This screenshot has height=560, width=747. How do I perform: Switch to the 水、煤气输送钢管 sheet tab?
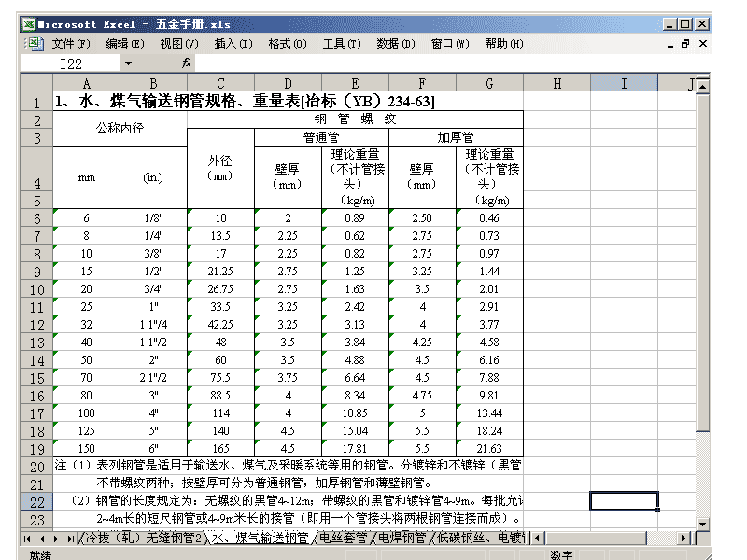coord(261,538)
